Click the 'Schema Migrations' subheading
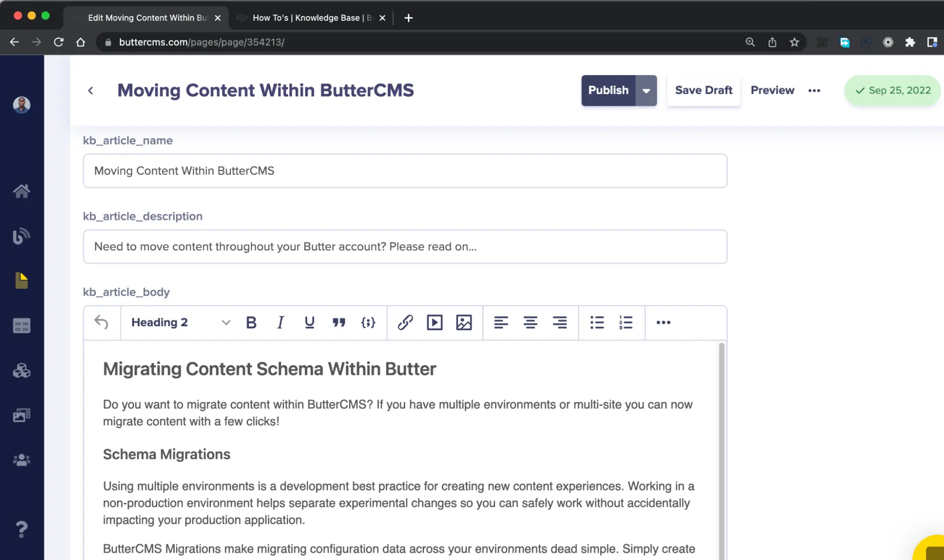Screen dimensions: 944x560 pyautogui.click(x=166, y=454)
